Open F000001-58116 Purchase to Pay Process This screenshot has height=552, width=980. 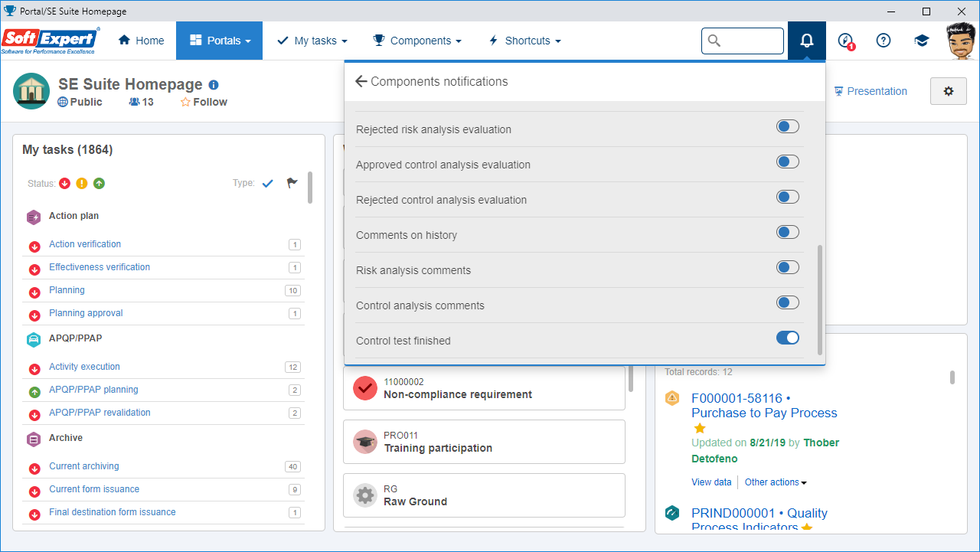click(x=764, y=406)
